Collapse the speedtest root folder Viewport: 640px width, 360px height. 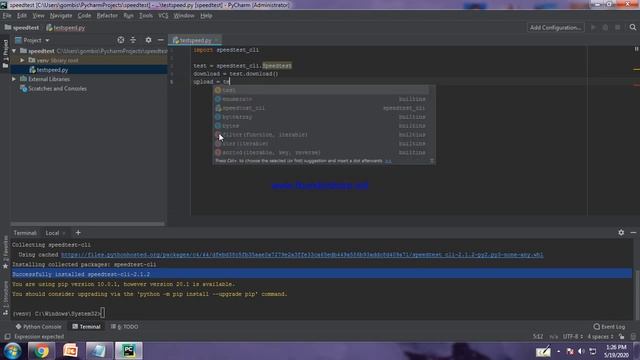click(14, 51)
